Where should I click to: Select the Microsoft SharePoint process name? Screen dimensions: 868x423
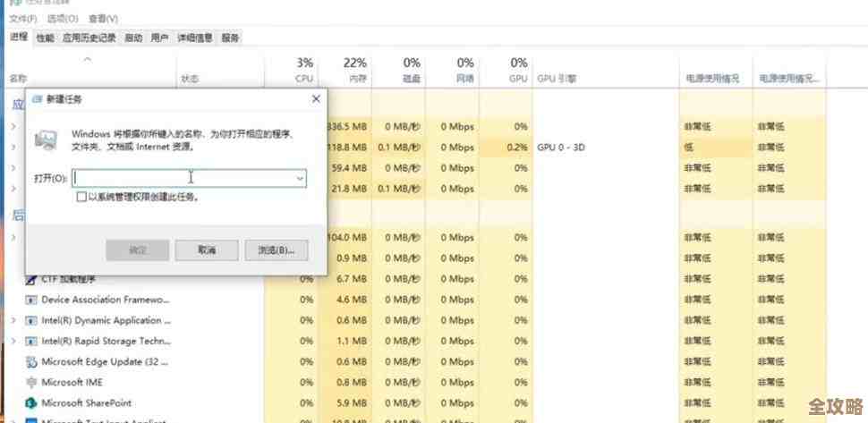[x=87, y=403]
